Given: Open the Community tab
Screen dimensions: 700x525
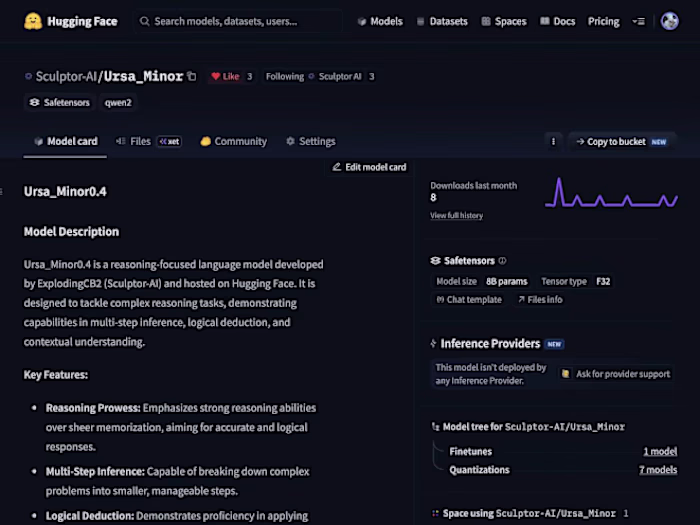Looking at the screenshot, I should [x=233, y=142].
